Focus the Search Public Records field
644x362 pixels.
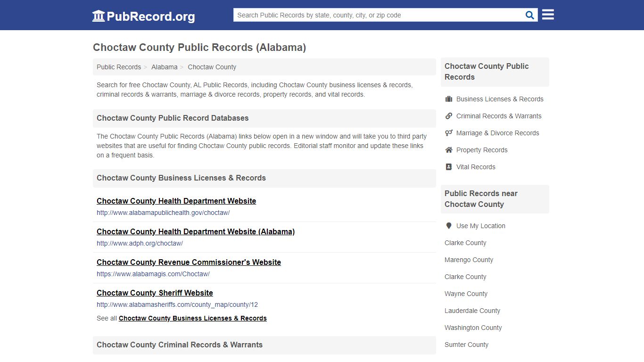click(x=379, y=15)
